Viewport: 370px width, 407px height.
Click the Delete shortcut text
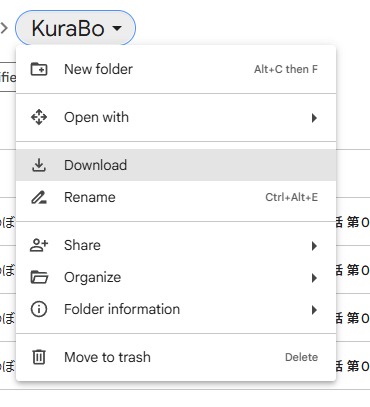click(301, 357)
